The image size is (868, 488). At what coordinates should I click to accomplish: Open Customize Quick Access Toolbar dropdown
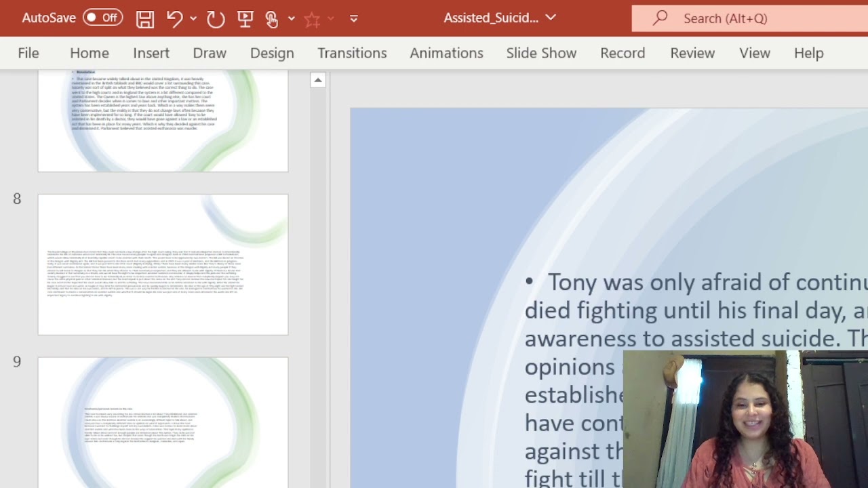click(x=354, y=18)
